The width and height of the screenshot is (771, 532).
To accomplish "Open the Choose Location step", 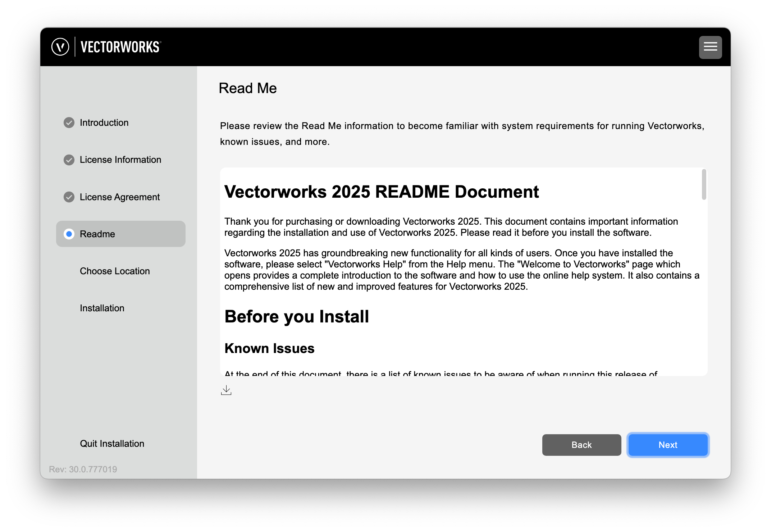I will pos(115,271).
